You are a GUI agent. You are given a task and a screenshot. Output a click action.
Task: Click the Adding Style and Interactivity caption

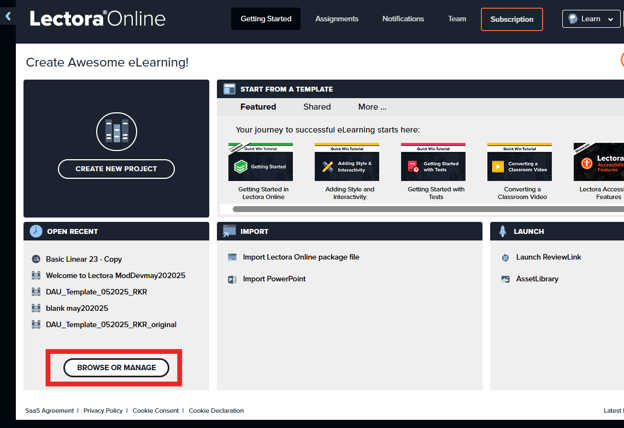coord(350,193)
